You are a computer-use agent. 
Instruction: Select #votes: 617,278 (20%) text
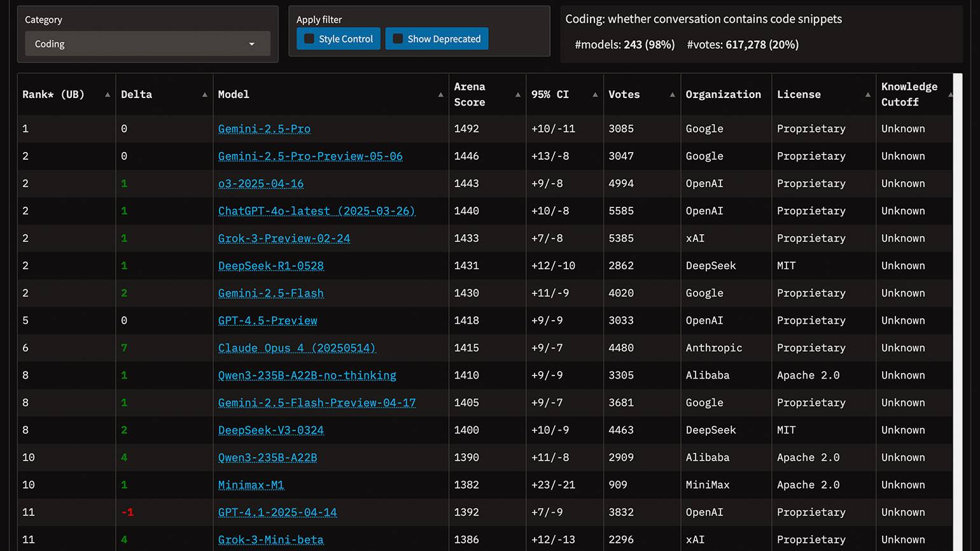(743, 45)
